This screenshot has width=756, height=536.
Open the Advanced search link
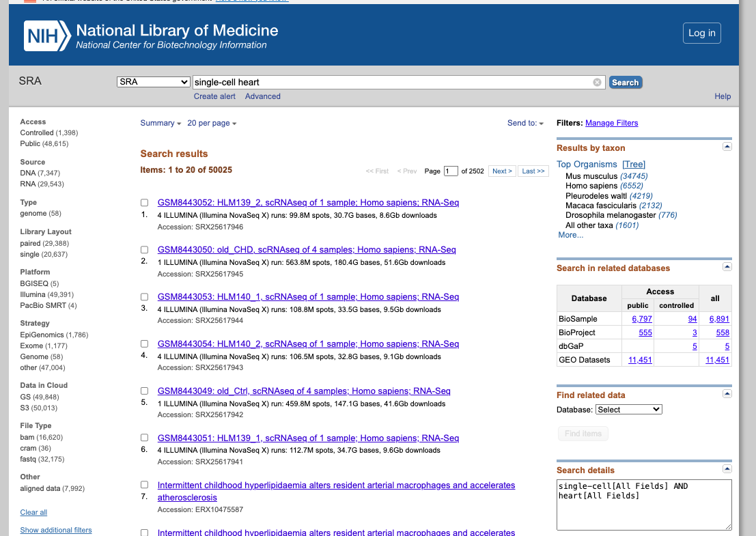[x=263, y=96]
